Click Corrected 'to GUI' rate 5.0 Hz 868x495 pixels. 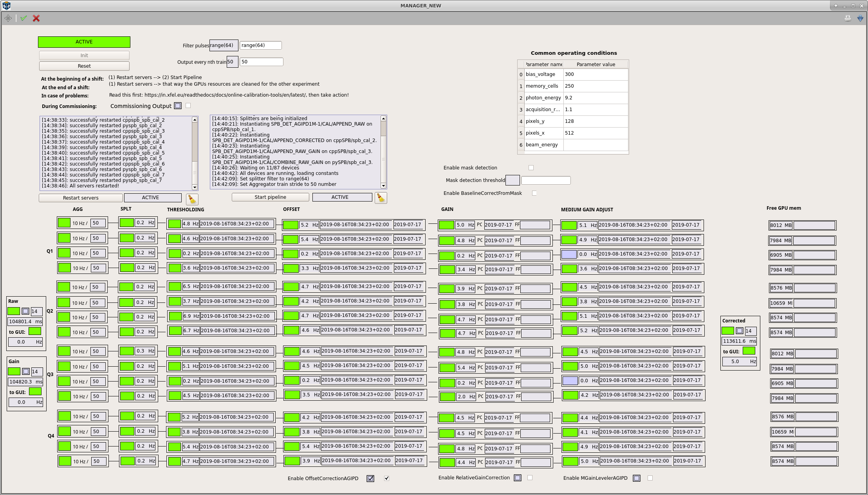pyautogui.click(x=740, y=362)
